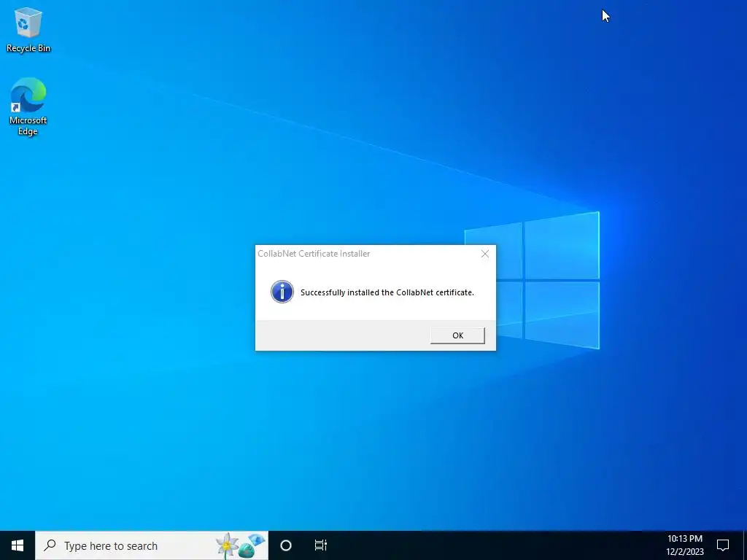Image resolution: width=747 pixels, height=560 pixels.
Task: Open Task View from the taskbar
Action: click(x=321, y=545)
